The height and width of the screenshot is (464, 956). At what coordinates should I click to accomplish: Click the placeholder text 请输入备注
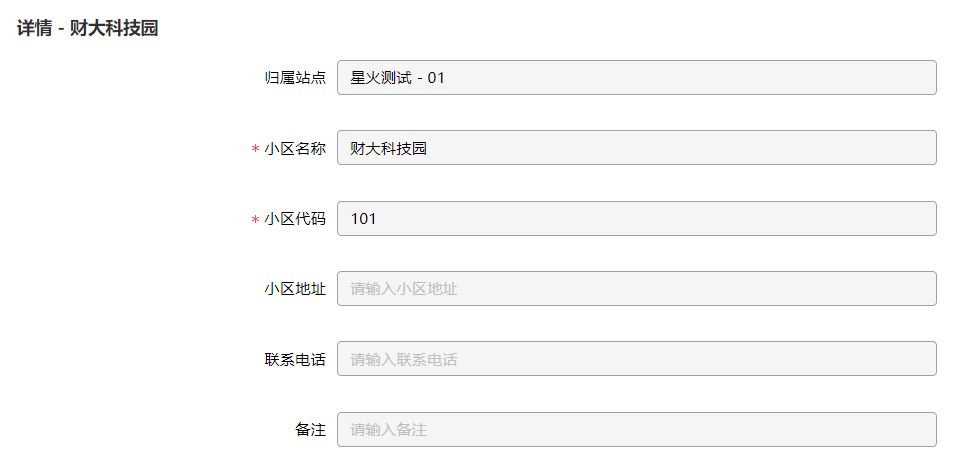point(388,430)
